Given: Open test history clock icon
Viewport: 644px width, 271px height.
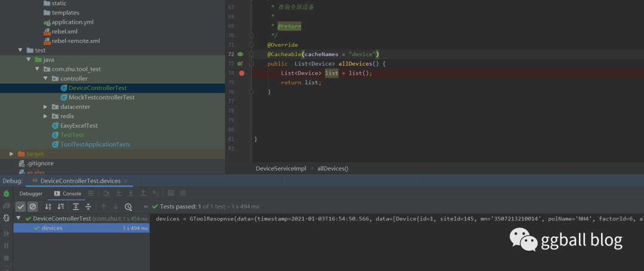Looking at the screenshot, I should (x=128, y=207).
